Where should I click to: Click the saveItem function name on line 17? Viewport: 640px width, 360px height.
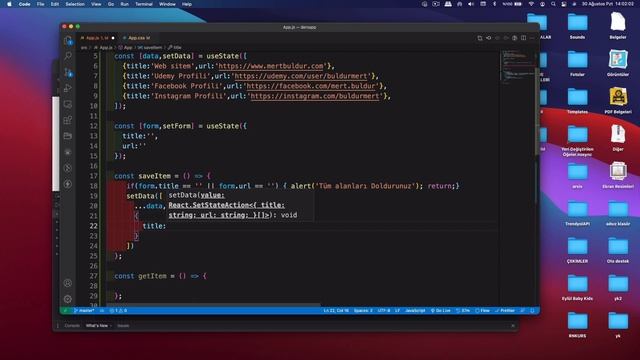tap(154, 176)
